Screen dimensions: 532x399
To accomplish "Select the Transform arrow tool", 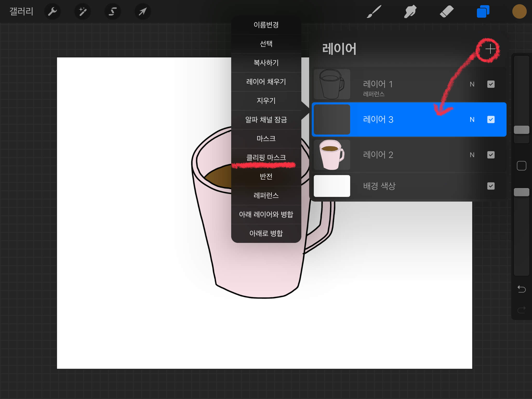I will (x=143, y=11).
